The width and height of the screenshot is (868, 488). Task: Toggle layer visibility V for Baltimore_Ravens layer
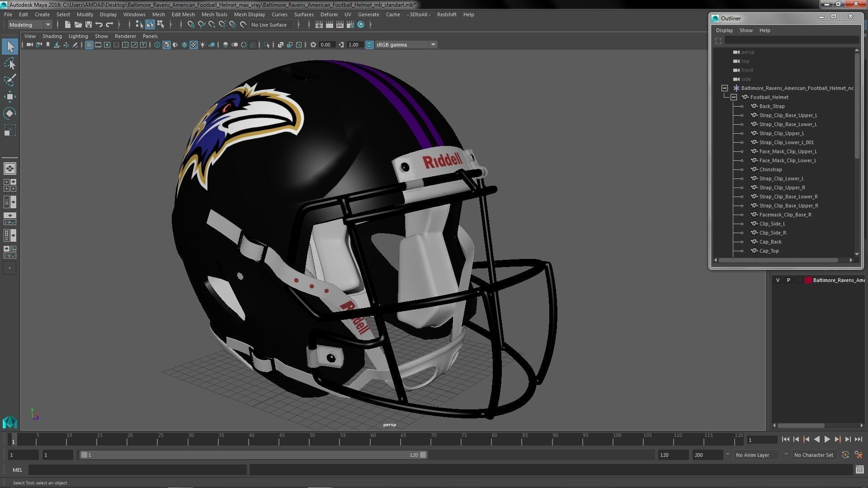pos(778,280)
